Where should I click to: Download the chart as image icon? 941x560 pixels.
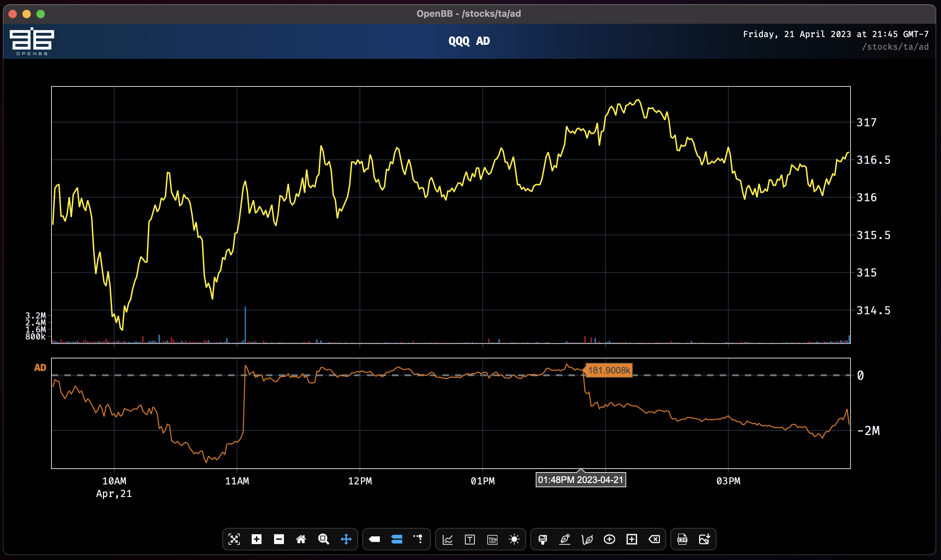point(705,539)
